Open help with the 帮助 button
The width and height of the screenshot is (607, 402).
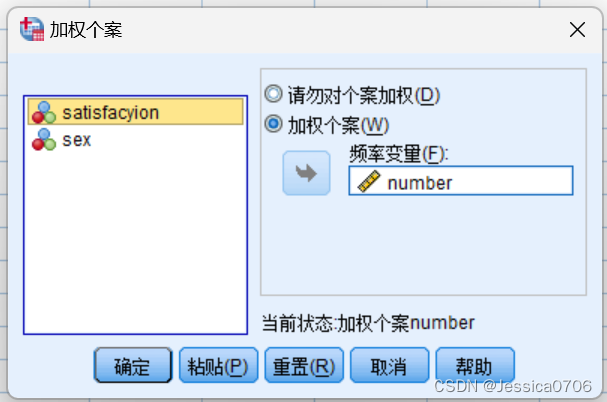[475, 365]
